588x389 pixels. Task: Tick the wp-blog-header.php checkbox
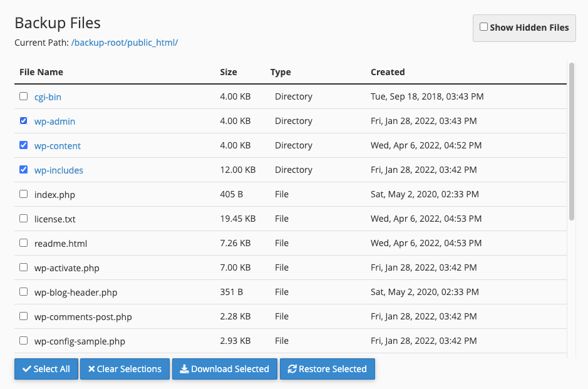(24, 291)
